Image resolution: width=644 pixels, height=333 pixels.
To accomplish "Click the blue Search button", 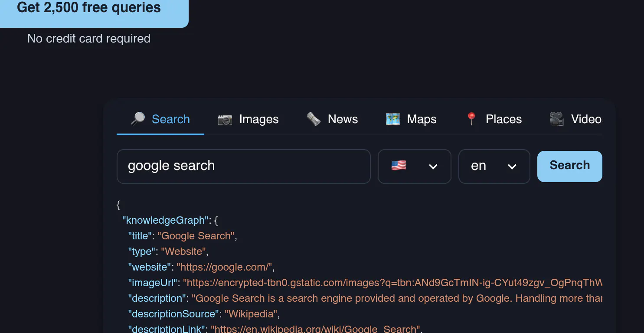I will [x=570, y=166].
